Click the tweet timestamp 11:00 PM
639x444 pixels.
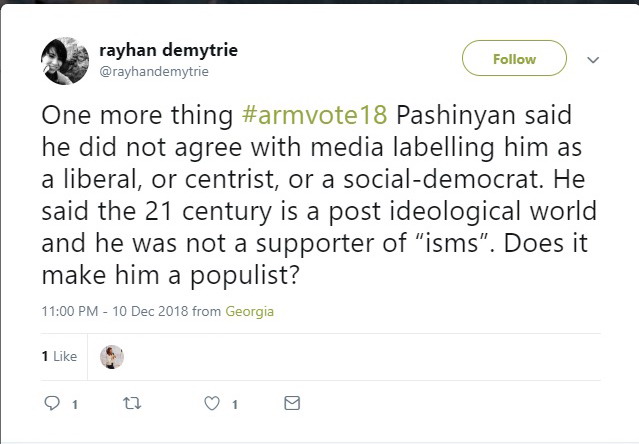tap(69, 311)
